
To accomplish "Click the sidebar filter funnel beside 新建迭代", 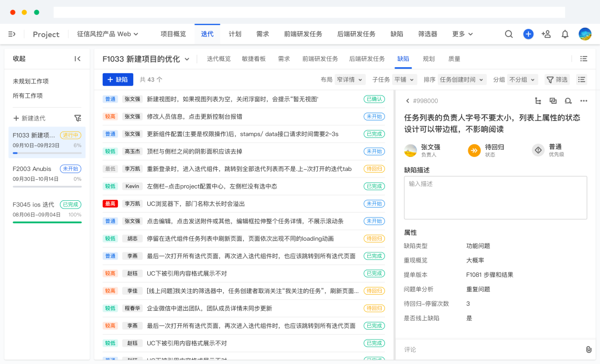I will click(78, 118).
